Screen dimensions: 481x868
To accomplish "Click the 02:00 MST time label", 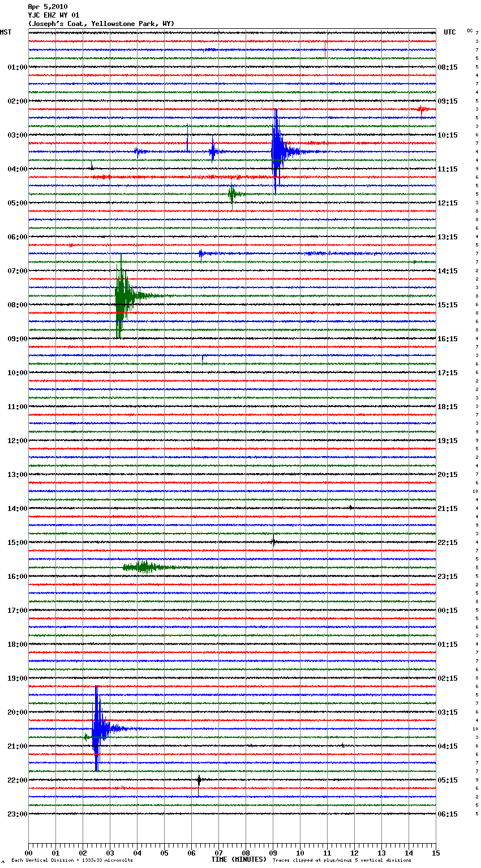I will pyautogui.click(x=17, y=101).
